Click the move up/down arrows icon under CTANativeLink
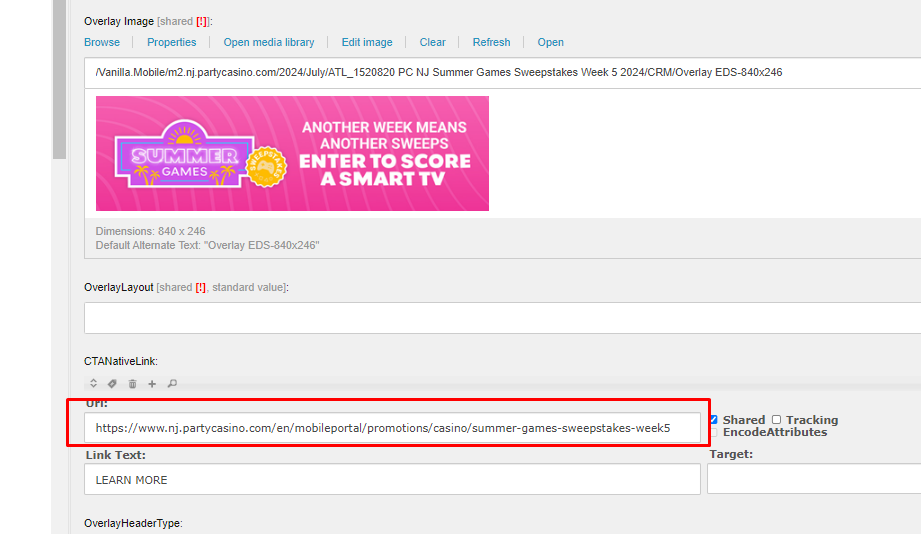921x534 pixels. pos(93,384)
